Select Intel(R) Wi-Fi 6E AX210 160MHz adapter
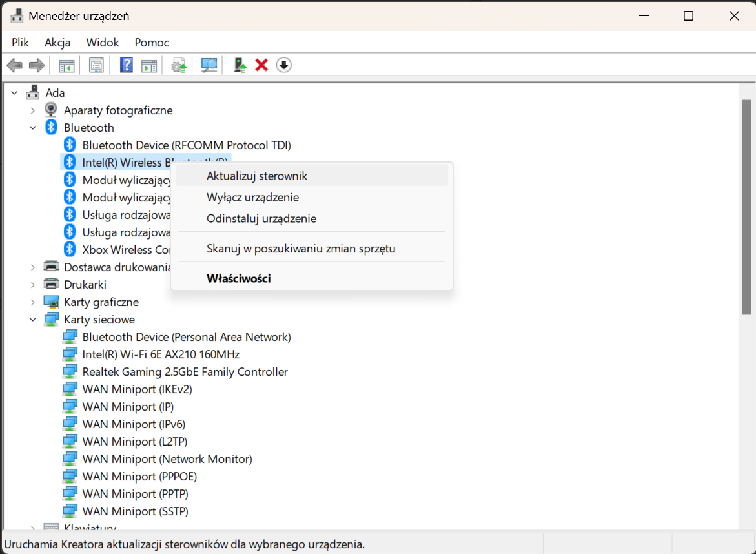The height and width of the screenshot is (554, 756). tap(161, 354)
